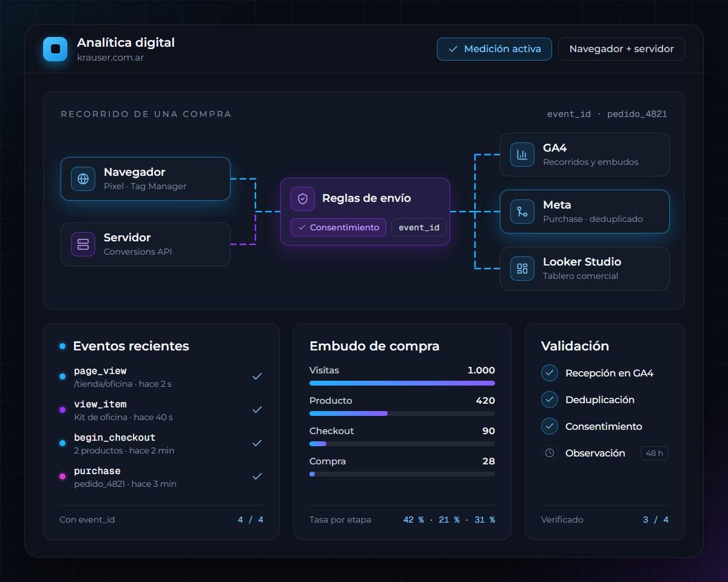
Task: Toggle the Consentimiento validation check circle
Action: pyautogui.click(x=550, y=426)
